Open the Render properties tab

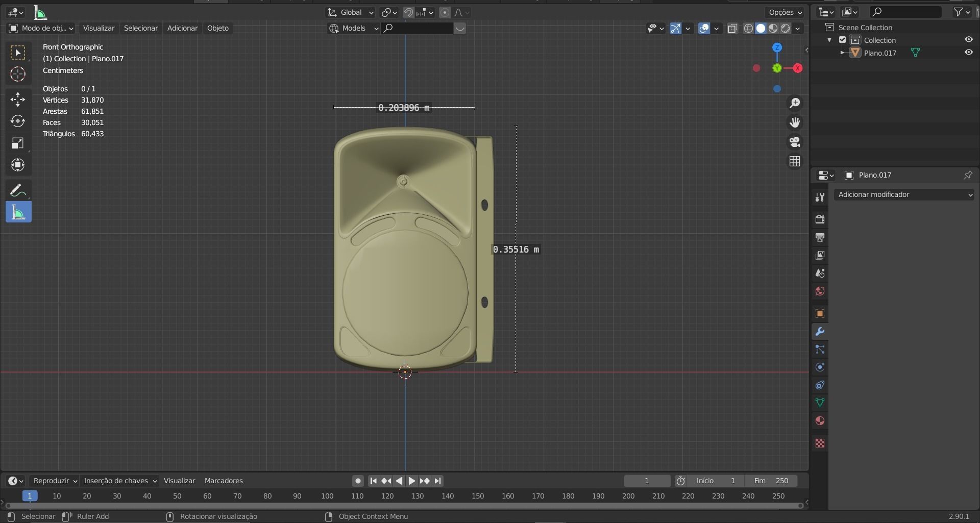[x=820, y=219]
